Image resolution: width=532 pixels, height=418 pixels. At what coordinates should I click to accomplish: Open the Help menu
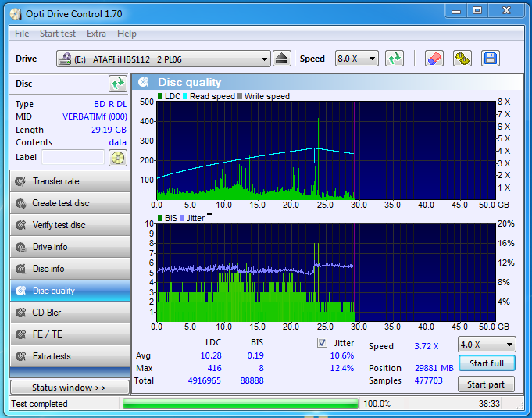127,34
